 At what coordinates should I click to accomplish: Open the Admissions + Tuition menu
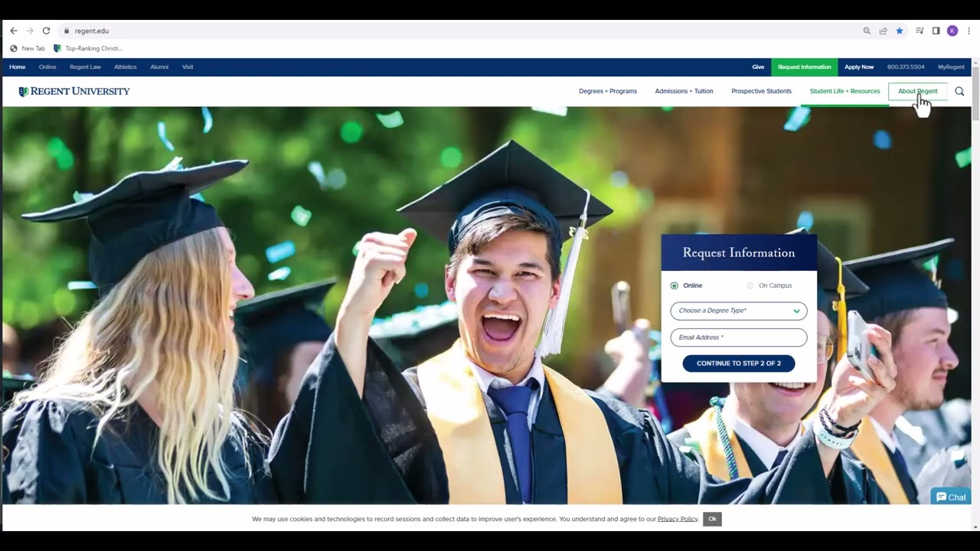(x=684, y=91)
